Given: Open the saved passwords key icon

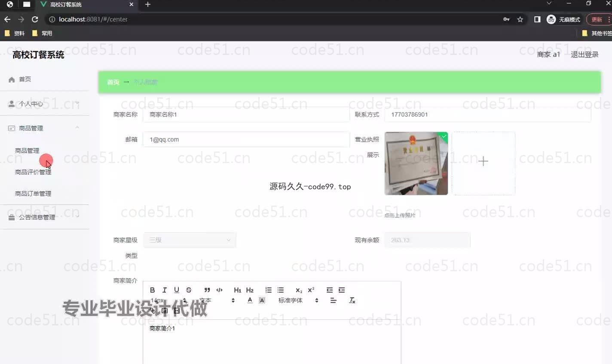Looking at the screenshot, I should (x=506, y=19).
